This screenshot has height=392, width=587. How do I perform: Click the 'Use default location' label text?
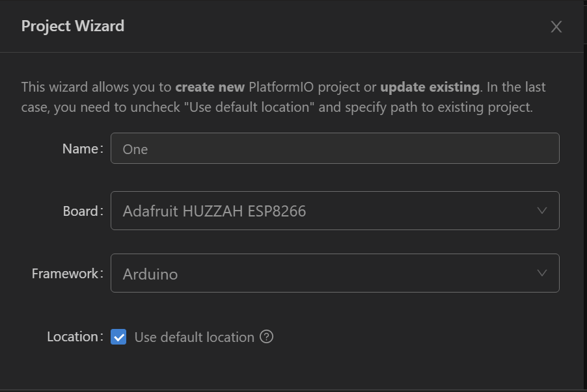point(194,337)
